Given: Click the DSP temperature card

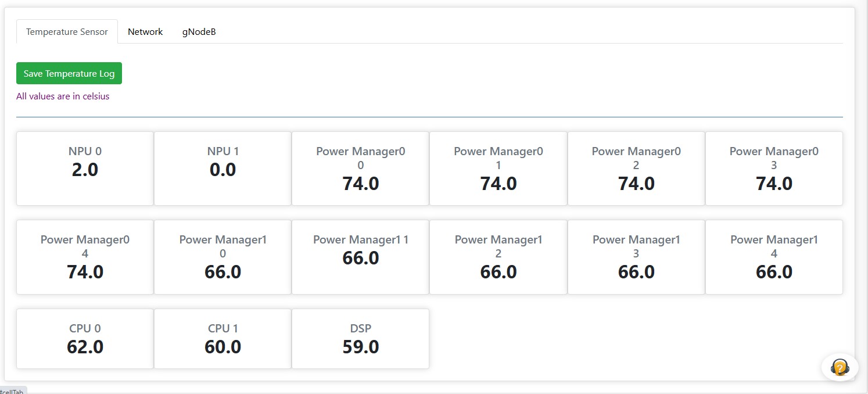Looking at the screenshot, I should 360,338.
